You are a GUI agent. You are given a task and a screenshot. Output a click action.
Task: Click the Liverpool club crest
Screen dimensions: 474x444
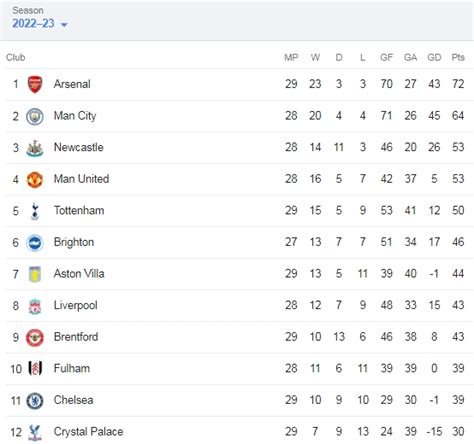pos(35,306)
